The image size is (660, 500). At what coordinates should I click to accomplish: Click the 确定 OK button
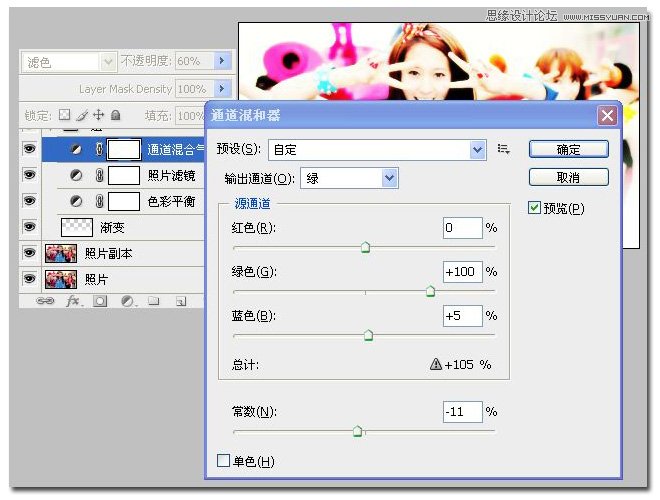pyautogui.click(x=568, y=149)
